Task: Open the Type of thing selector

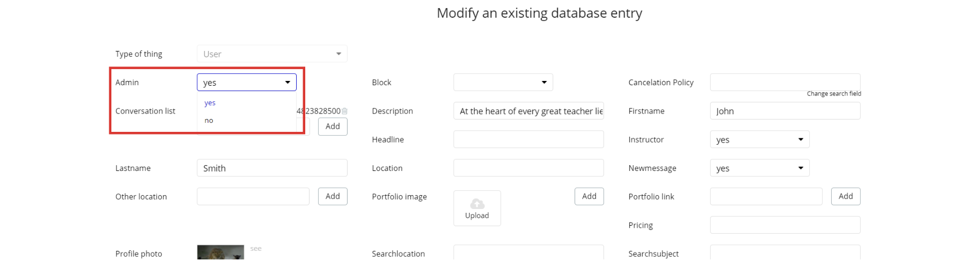Action: click(x=272, y=54)
